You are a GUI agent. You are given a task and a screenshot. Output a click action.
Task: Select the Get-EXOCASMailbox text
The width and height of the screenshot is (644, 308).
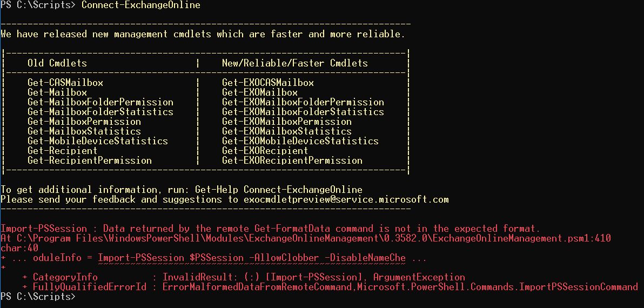click(268, 83)
